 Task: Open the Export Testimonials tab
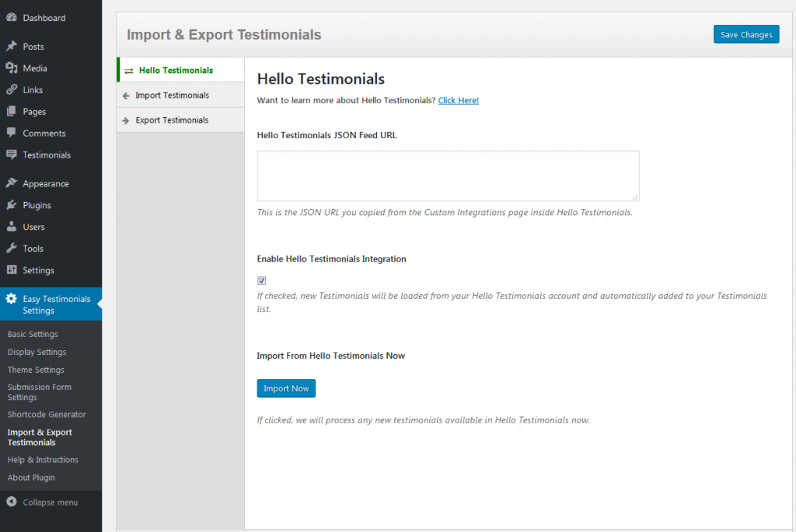click(x=172, y=120)
